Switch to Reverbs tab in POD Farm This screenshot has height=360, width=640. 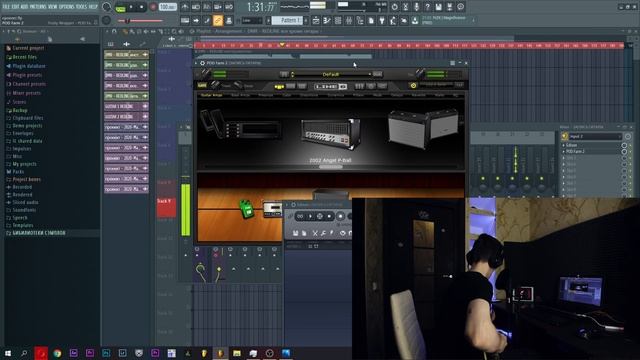tap(418, 95)
